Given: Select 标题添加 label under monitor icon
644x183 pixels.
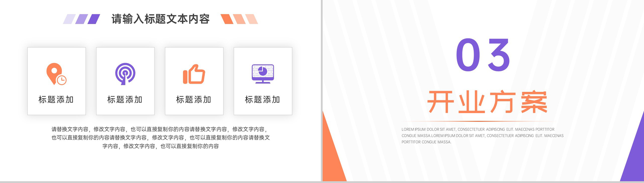Looking at the screenshot, I should click(263, 100).
